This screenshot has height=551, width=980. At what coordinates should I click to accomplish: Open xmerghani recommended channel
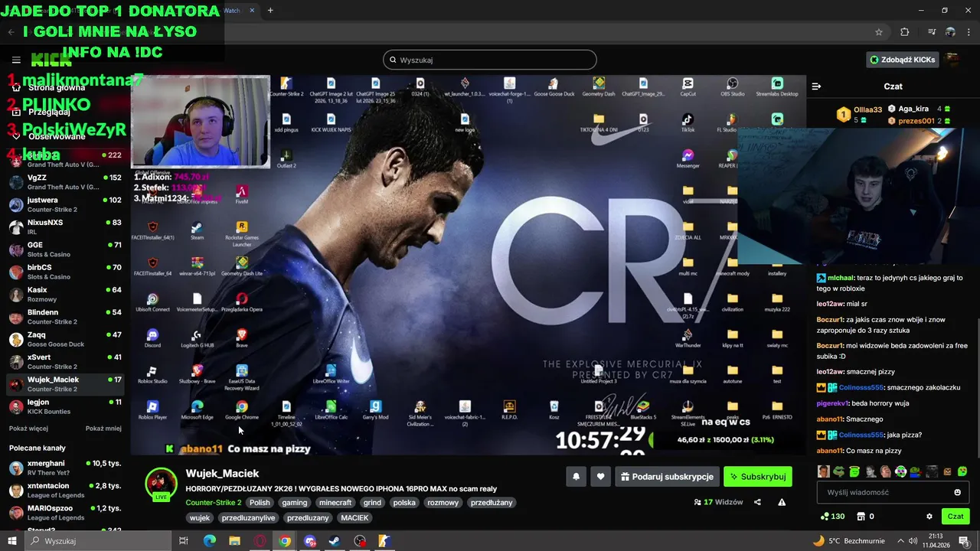pyautogui.click(x=65, y=468)
